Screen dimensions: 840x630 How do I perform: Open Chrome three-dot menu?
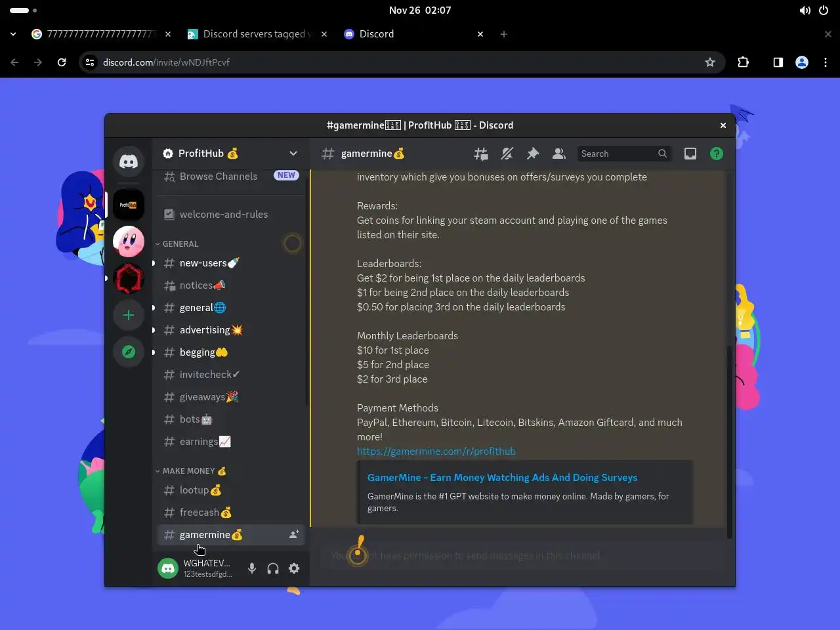click(826, 62)
